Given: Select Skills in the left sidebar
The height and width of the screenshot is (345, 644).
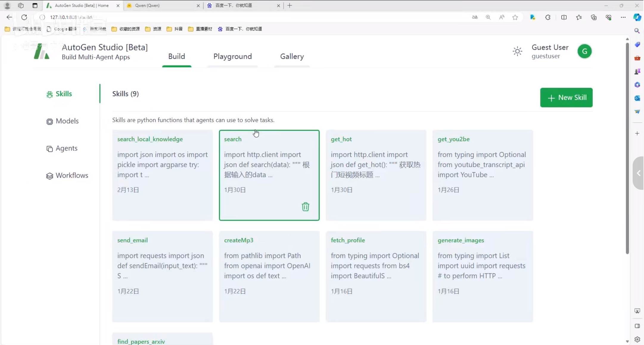Looking at the screenshot, I should pos(59,94).
